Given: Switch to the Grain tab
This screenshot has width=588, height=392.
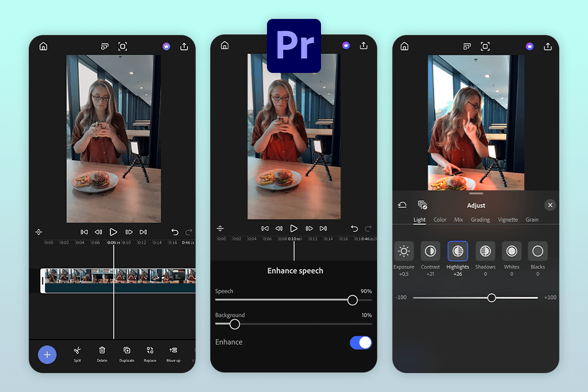Looking at the screenshot, I should coord(532,220).
